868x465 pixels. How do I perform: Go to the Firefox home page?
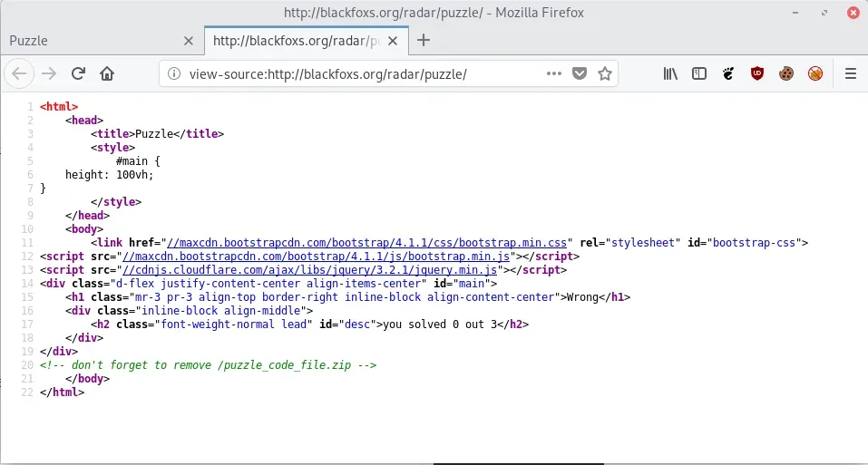click(x=107, y=73)
